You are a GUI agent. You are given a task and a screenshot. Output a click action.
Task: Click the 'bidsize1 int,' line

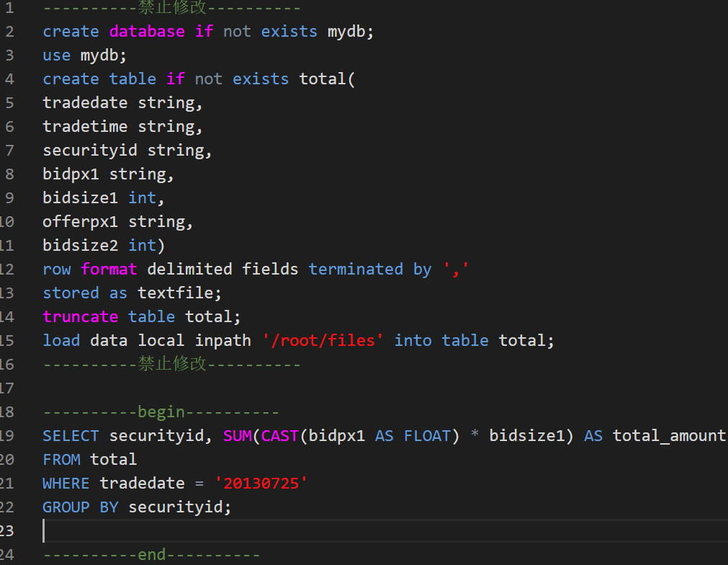point(104,198)
